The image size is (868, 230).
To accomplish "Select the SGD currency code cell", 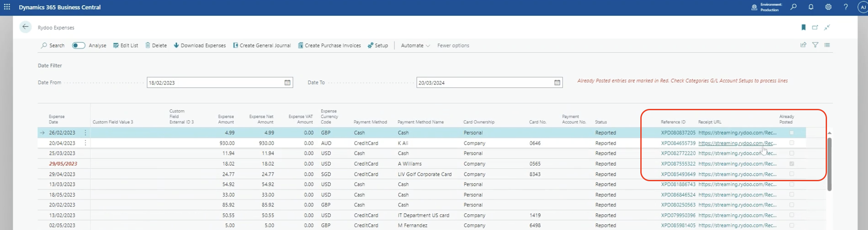I will pos(326,174).
